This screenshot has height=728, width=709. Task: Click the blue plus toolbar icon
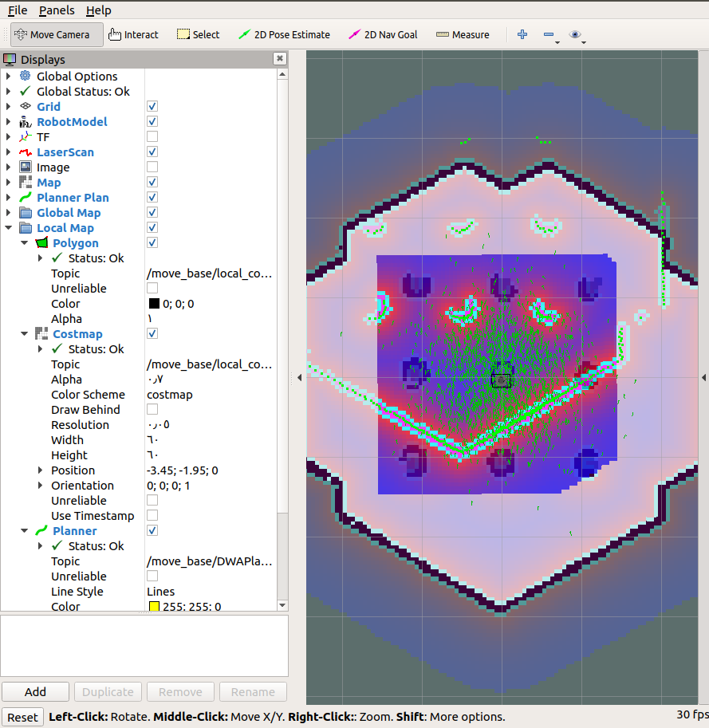click(x=522, y=34)
